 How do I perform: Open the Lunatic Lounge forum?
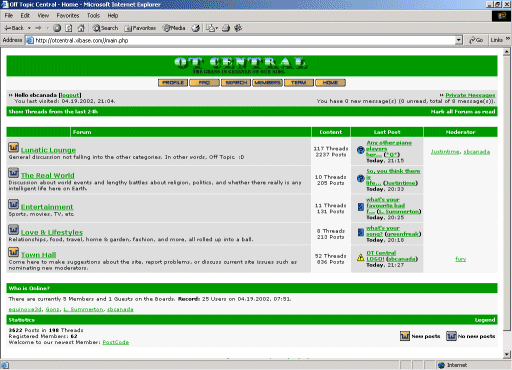(x=48, y=150)
